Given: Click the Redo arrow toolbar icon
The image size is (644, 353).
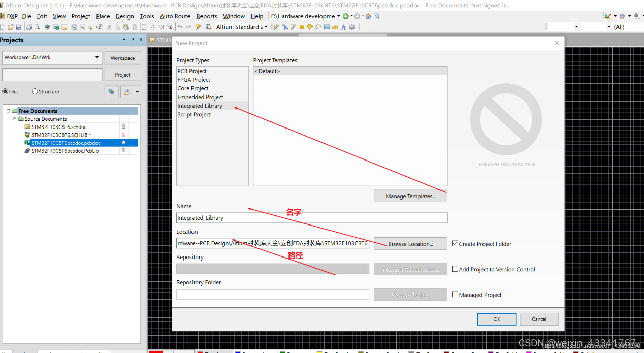Looking at the screenshot, I should (188, 27).
